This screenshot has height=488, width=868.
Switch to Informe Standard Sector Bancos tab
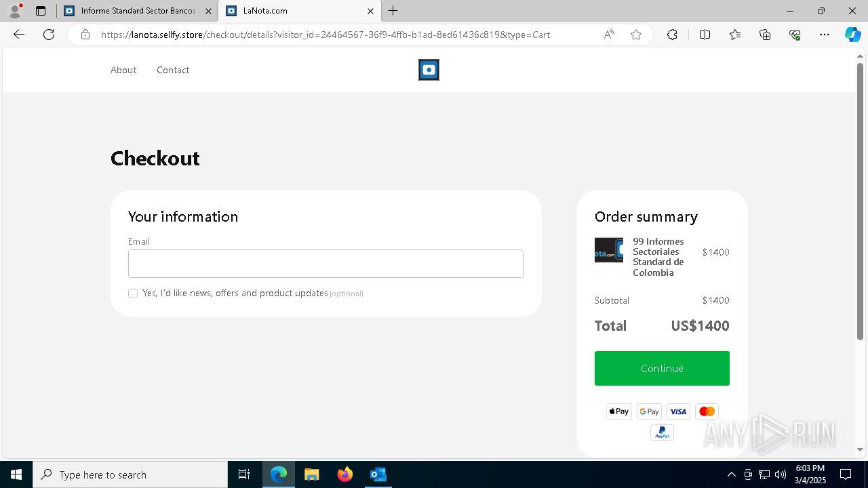point(138,11)
